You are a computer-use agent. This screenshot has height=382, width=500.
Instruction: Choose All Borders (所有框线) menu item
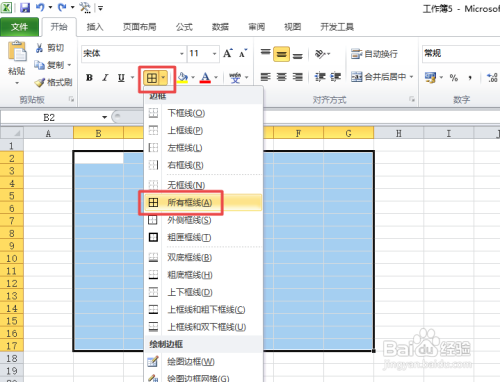(203, 203)
